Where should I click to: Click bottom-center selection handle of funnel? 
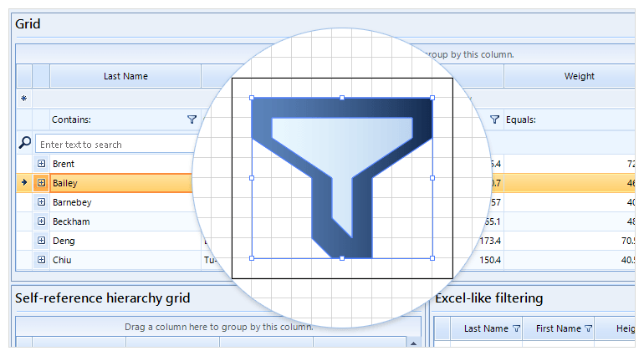click(x=342, y=258)
